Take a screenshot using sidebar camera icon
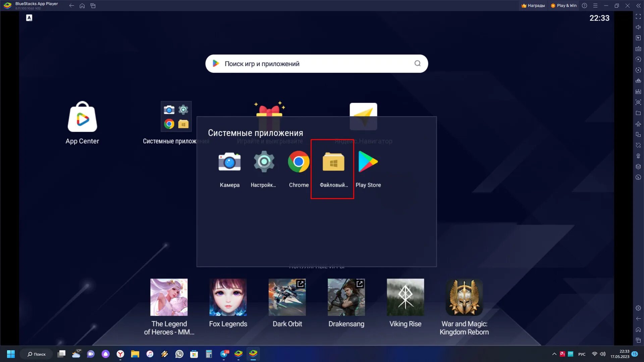 pos(638,102)
